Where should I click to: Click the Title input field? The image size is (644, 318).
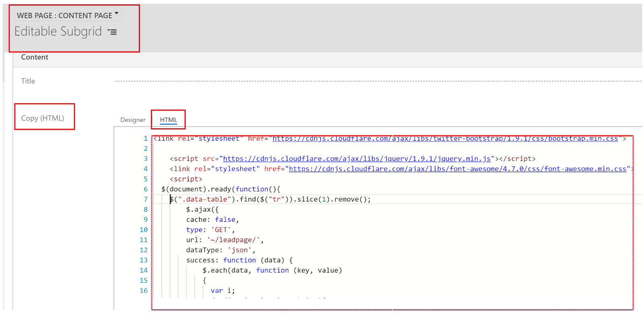(378, 81)
